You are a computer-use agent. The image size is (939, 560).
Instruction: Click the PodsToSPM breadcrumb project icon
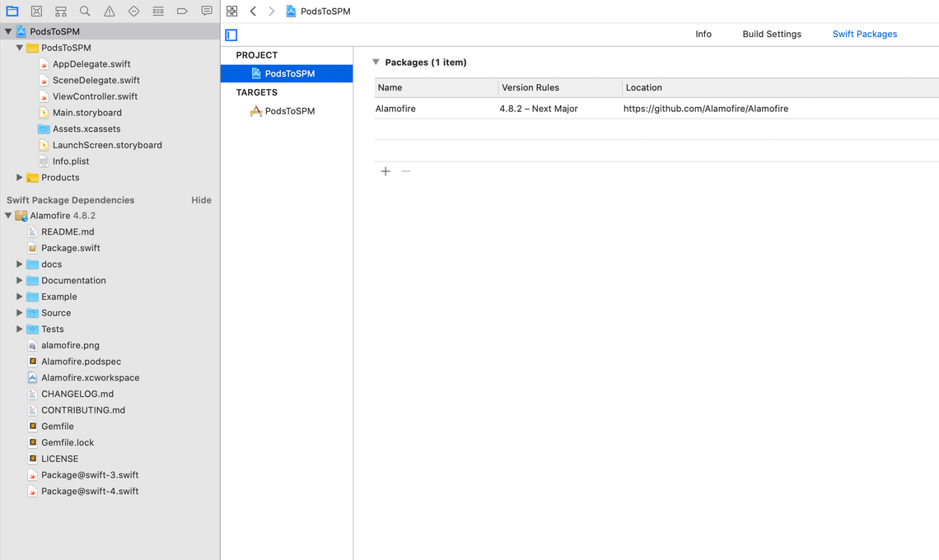point(291,11)
